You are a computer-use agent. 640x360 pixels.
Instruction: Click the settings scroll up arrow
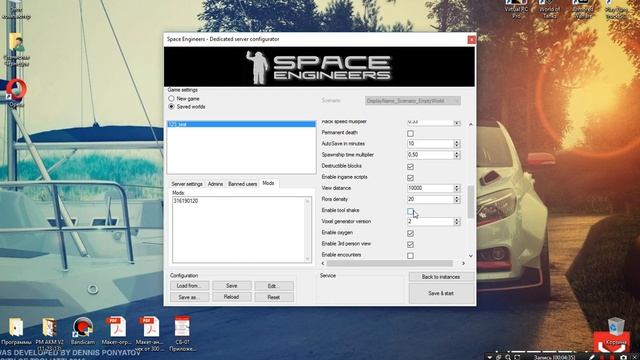pyautogui.click(x=471, y=124)
